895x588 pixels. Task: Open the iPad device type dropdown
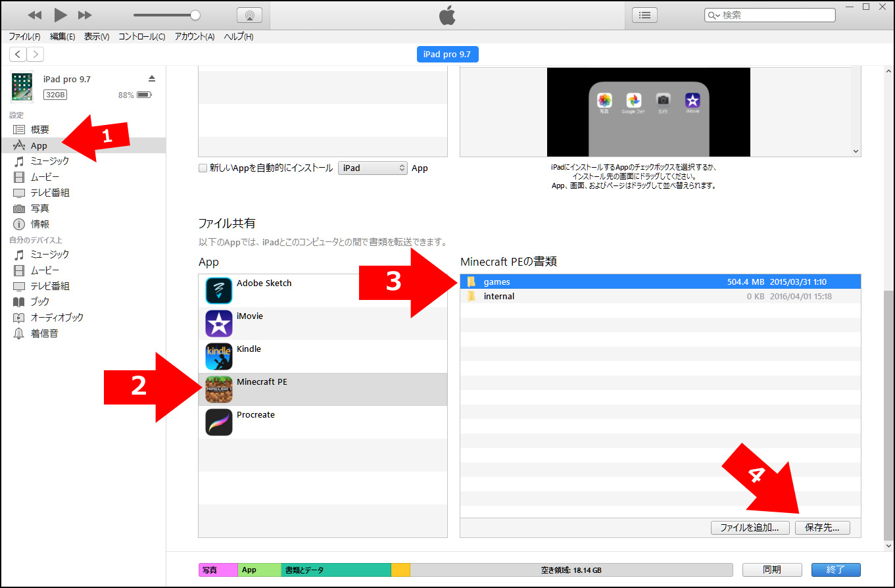[x=373, y=168]
